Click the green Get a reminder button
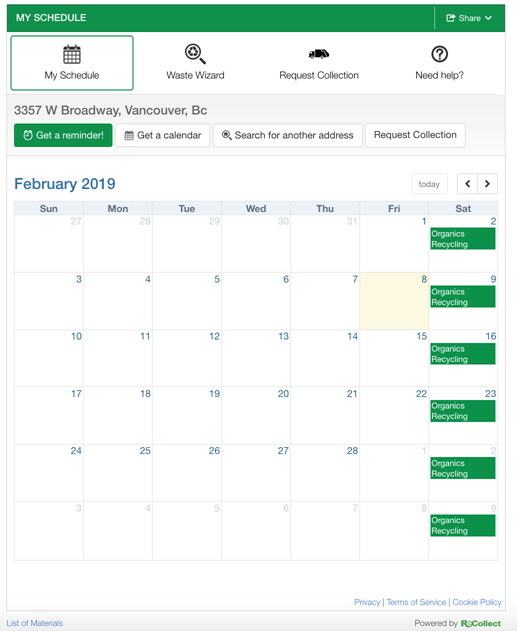This screenshot has height=631, width=517. click(63, 135)
